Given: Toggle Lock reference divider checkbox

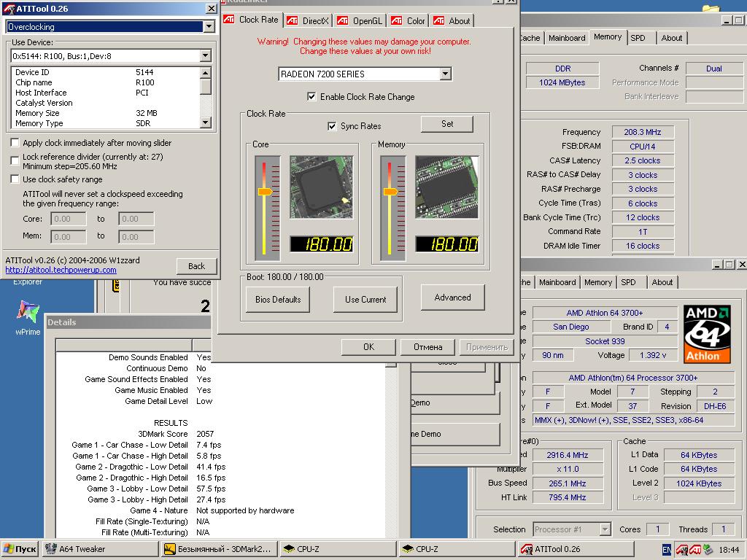Looking at the screenshot, I should (15, 161).
